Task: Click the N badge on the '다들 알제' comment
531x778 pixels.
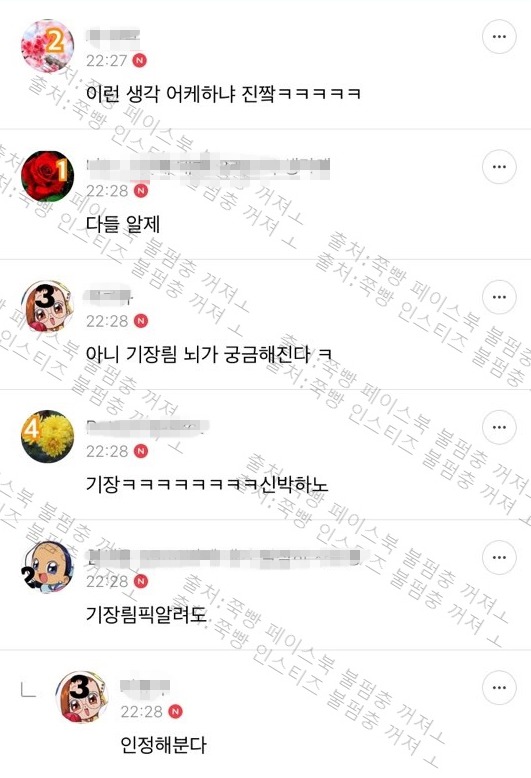Action: [141, 191]
